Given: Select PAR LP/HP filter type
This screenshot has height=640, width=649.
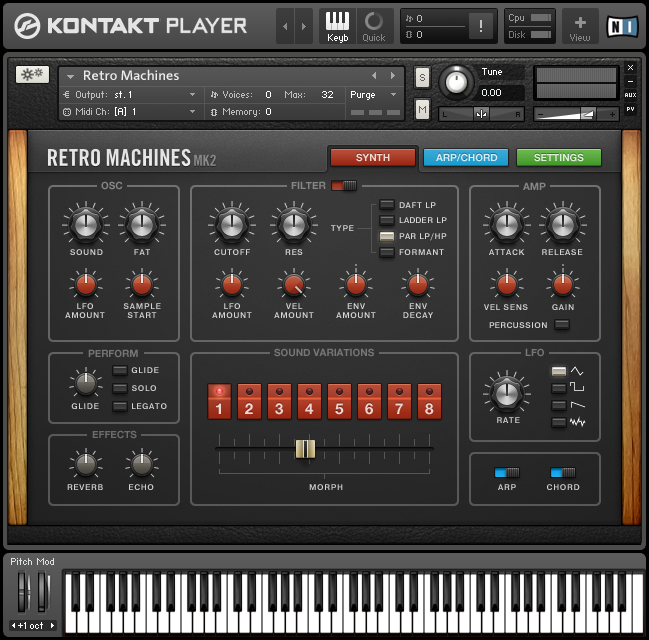Looking at the screenshot, I should (x=387, y=236).
